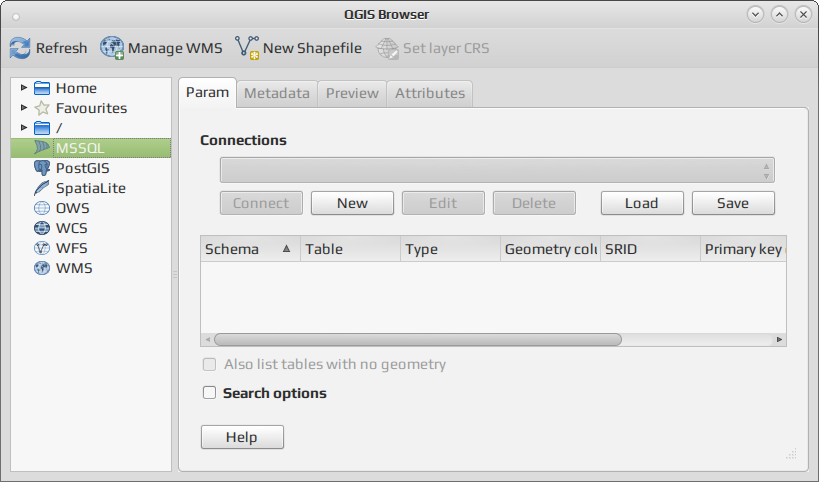Select the WCS globe icon
This screenshot has height=482, width=819.
coord(42,228)
